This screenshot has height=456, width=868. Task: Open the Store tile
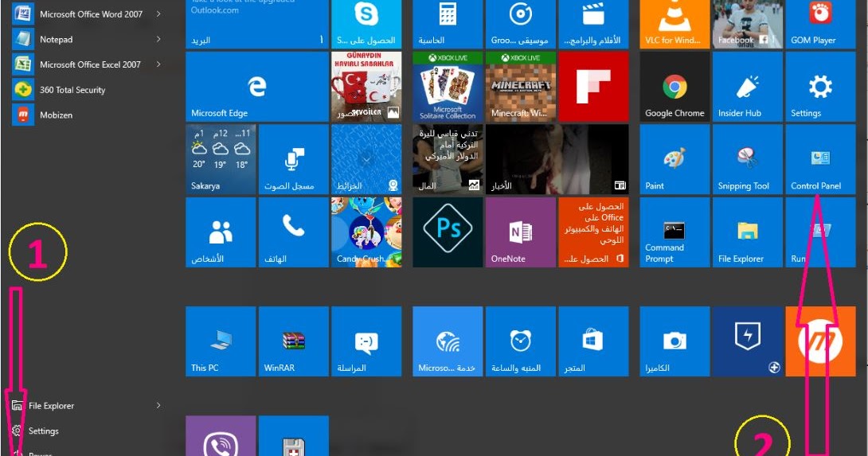pyautogui.click(x=593, y=341)
